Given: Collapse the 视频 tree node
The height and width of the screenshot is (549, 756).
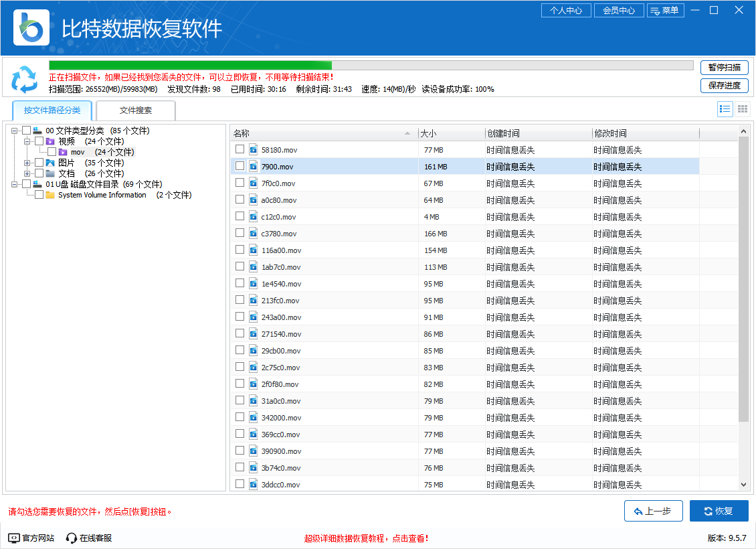Looking at the screenshot, I should pyautogui.click(x=27, y=141).
